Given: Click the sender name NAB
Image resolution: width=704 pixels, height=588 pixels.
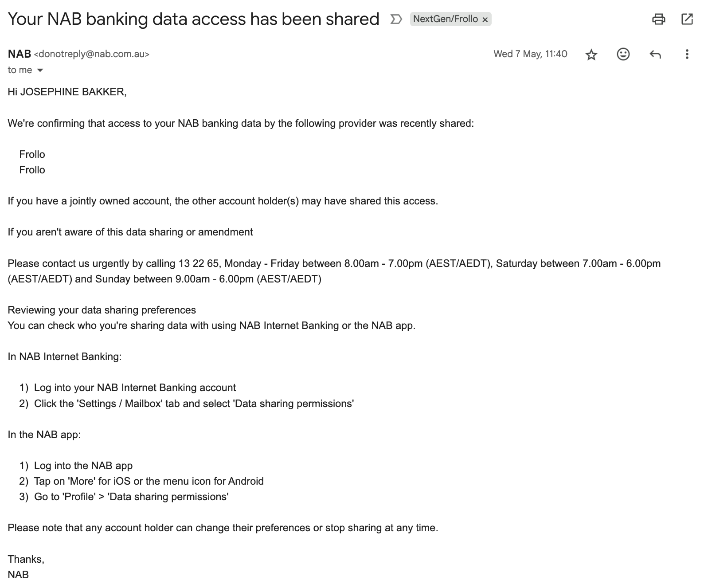Looking at the screenshot, I should point(20,54).
